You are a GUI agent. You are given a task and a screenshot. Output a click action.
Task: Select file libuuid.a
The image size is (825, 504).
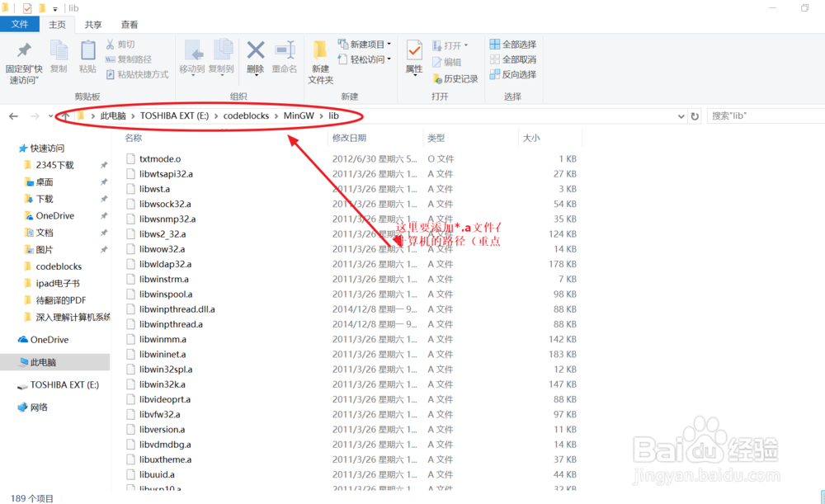coord(157,474)
